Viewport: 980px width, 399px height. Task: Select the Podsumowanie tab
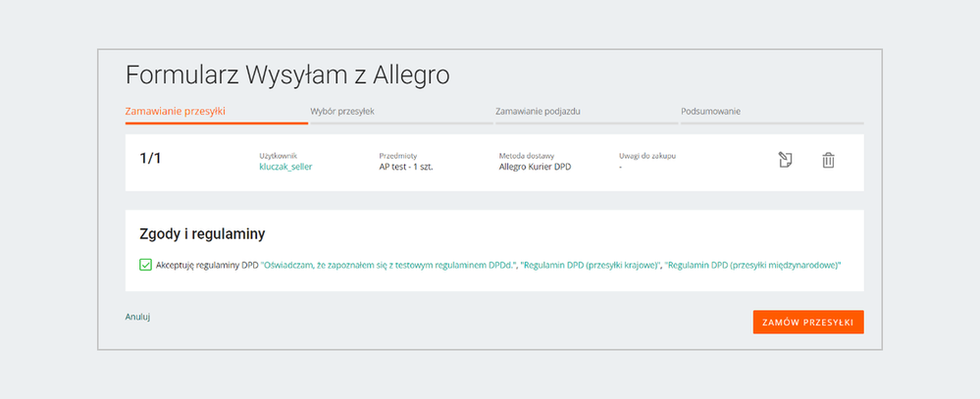click(x=710, y=111)
